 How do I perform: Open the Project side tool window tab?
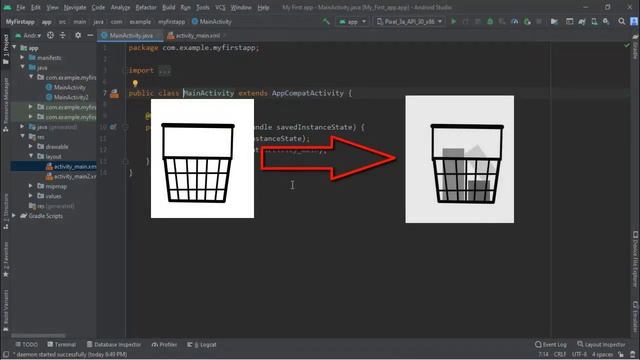tap(6, 49)
